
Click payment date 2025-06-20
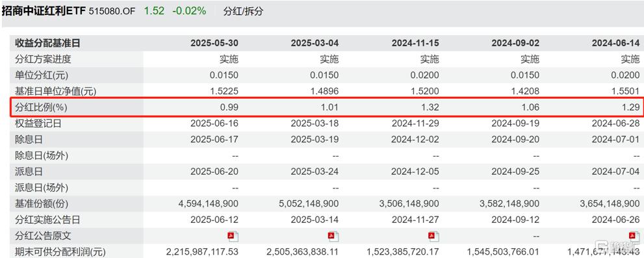pos(214,172)
